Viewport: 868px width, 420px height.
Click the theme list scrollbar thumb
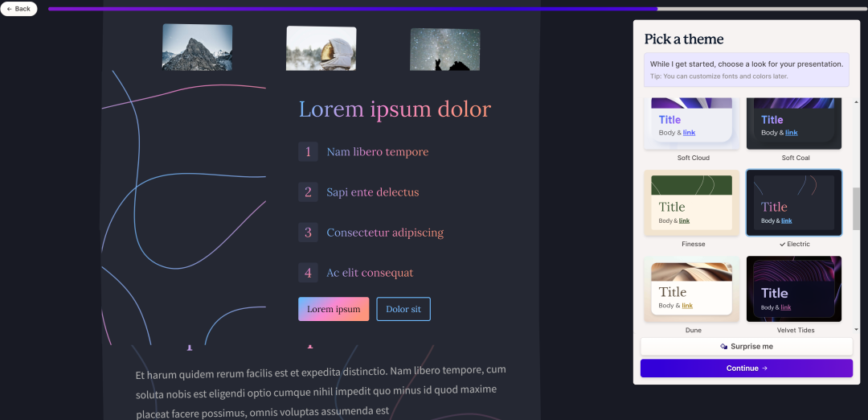pos(857,208)
